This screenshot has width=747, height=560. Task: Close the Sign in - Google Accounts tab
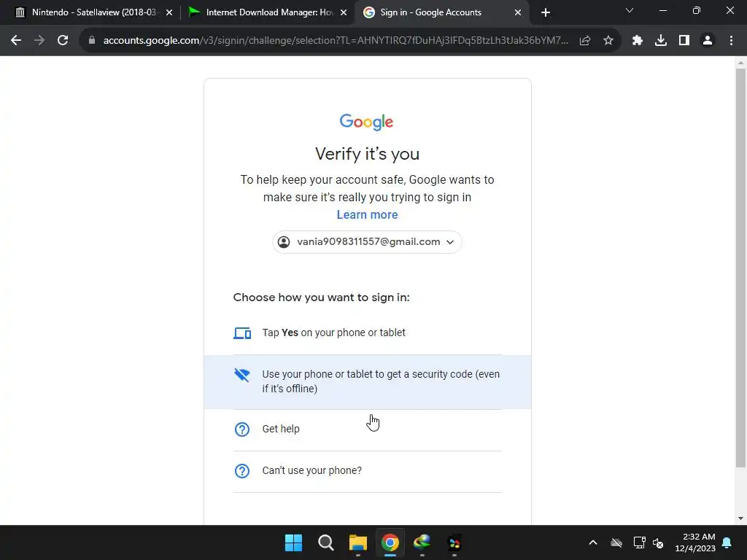point(518,12)
